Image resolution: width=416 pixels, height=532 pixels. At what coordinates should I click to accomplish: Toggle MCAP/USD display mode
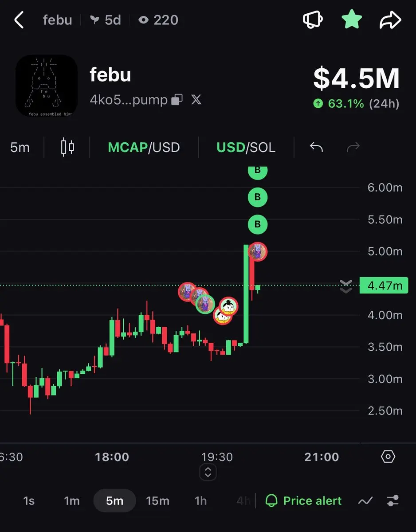144,147
